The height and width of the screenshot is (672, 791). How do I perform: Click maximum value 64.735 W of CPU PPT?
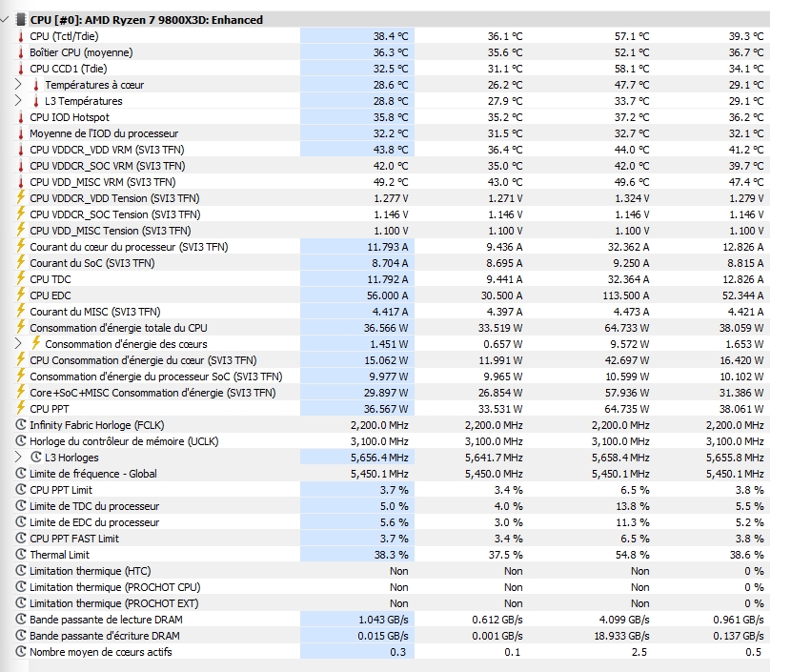coord(627,409)
